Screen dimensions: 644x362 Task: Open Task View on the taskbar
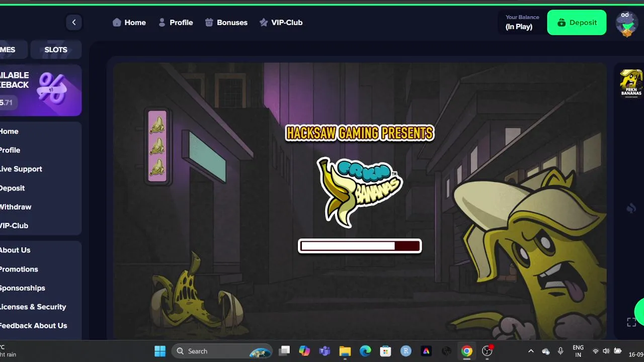pos(285,351)
